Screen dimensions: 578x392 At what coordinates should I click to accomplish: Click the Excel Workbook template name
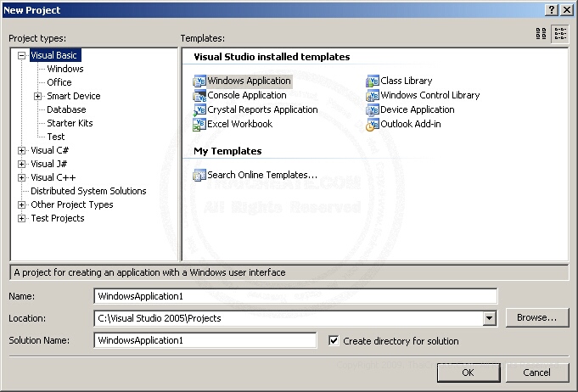point(240,124)
